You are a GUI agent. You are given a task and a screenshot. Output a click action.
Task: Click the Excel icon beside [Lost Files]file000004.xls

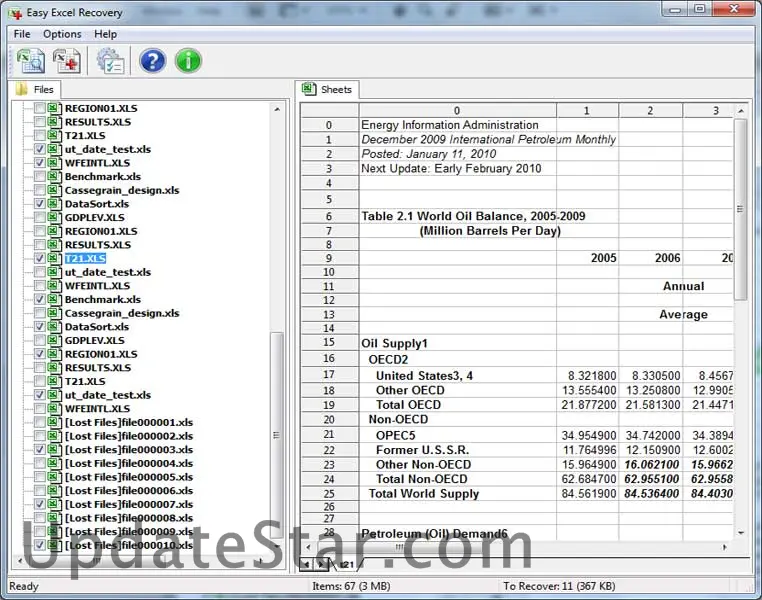coord(54,463)
